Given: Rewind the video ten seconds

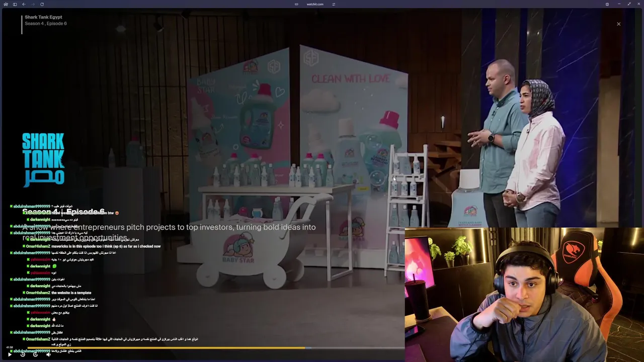Looking at the screenshot, I should (x=23, y=354).
